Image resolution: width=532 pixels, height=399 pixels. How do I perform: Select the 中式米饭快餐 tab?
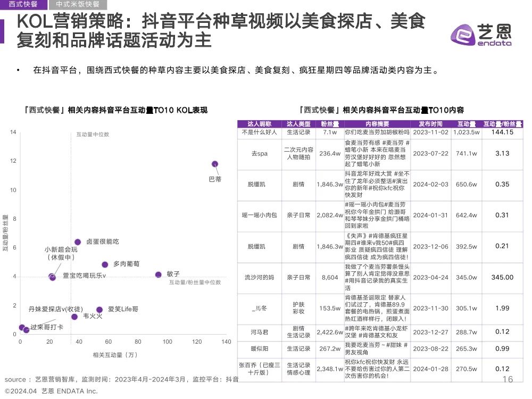[x=78, y=4]
